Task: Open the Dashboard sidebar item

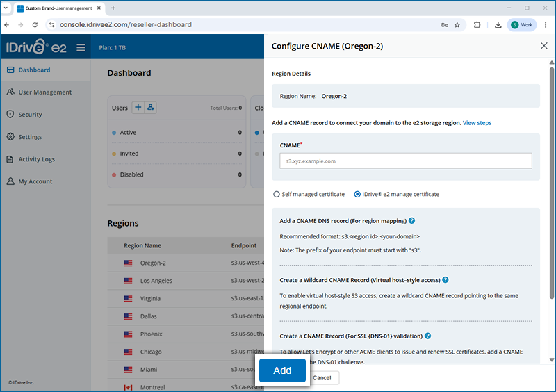Action: click(x=45, y=70)
